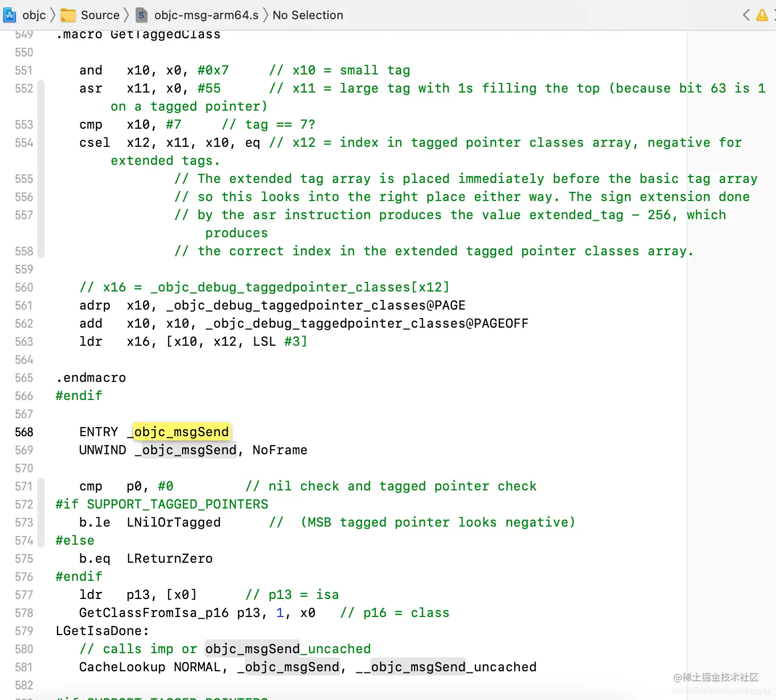Open objc-msg-arm64.s breadcrumb file menu
Viewport: 776px width, 700px height.
coord(207,15)
